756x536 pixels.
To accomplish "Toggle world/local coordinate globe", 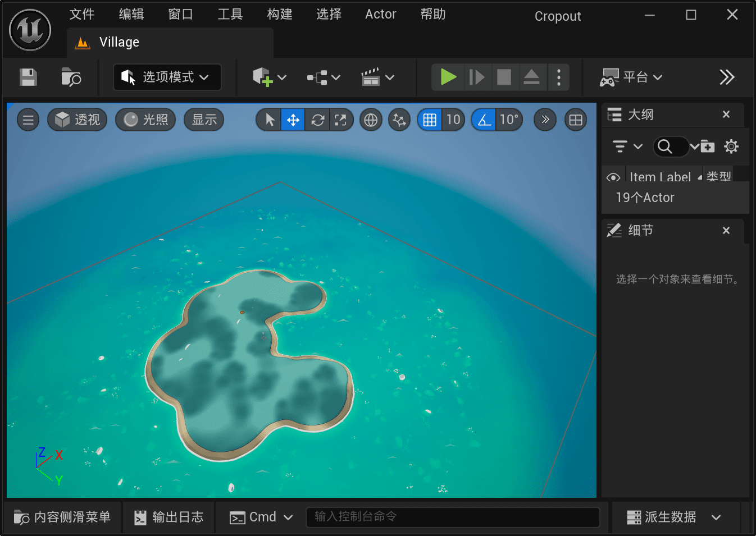I will coord(371,120).
